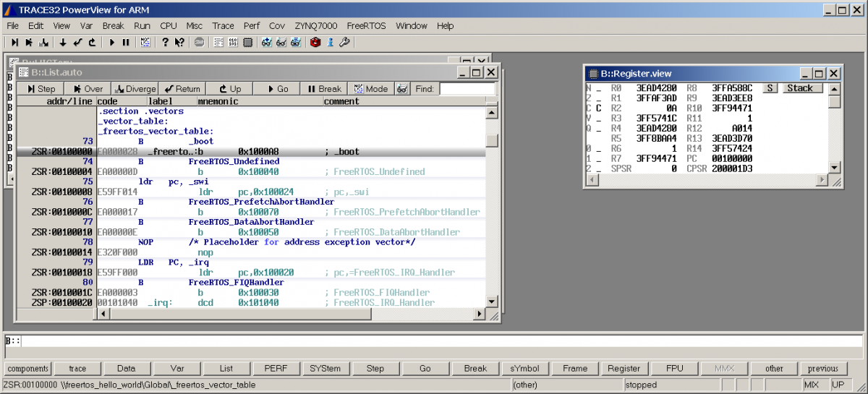
Task: Toggle the C carry flag in Register view
Action: 599,108
